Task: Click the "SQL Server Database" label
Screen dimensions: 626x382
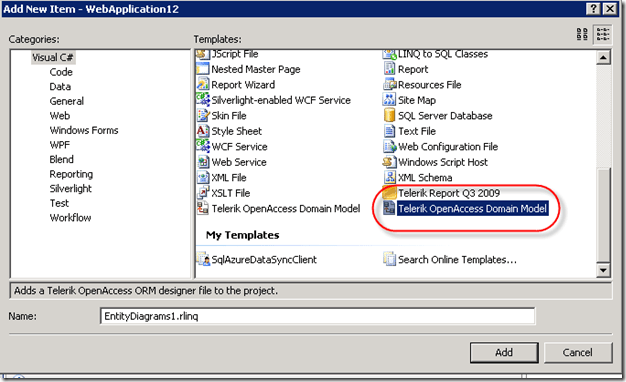Action: pos(445,116)
